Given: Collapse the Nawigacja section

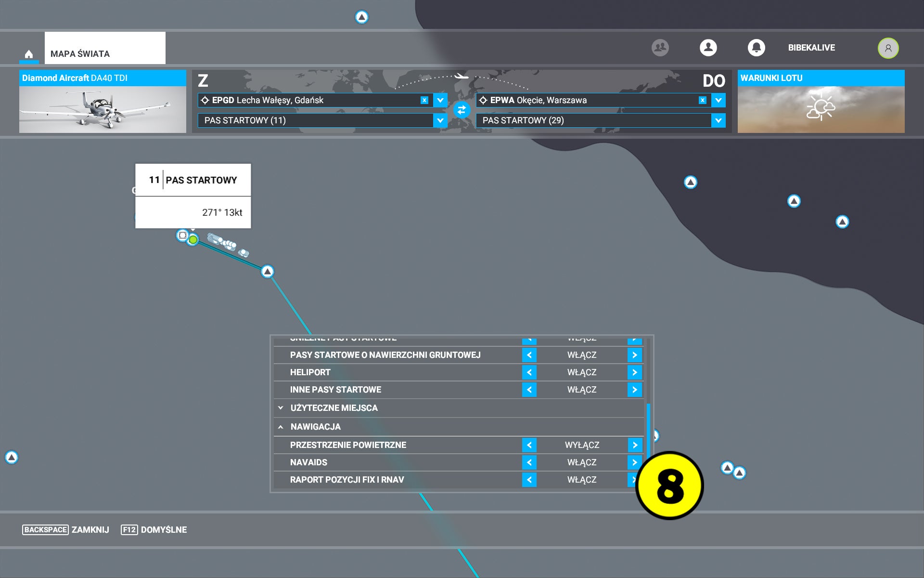Looking at the screenshot, I should (x=459, y=427).
